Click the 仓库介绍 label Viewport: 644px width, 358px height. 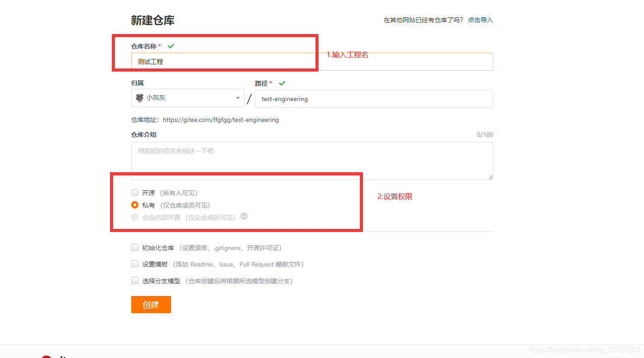(144, 135)
